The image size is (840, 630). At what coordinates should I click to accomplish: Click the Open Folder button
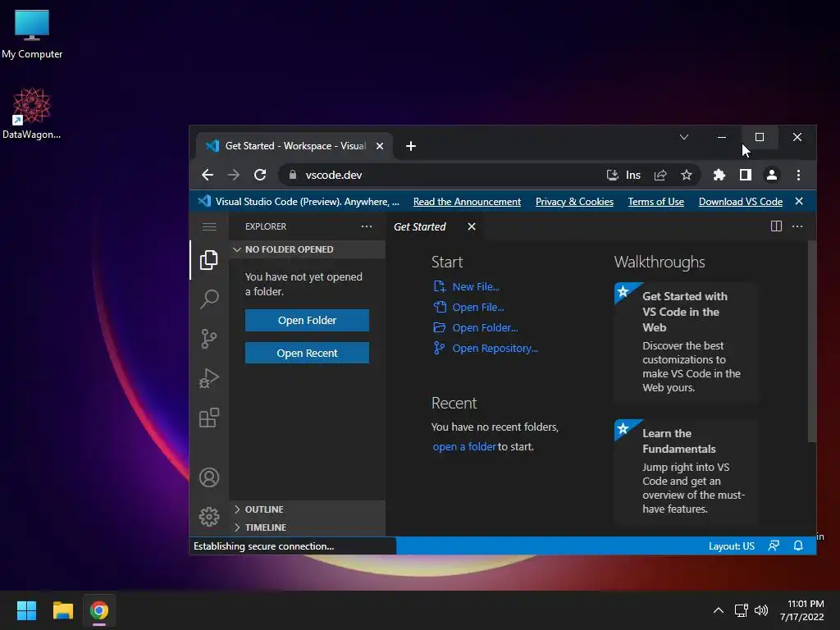307,321
